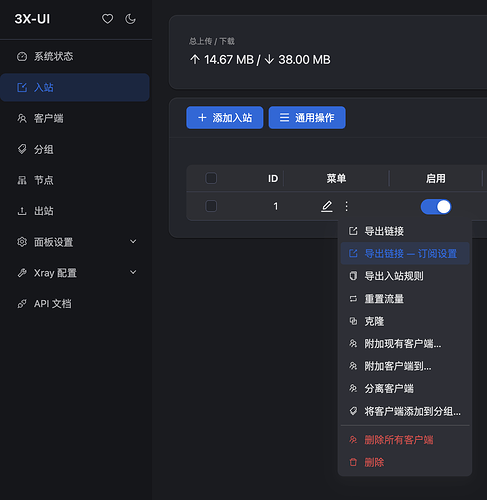The width and height of the screenshot is (487, 500).
Task: Click the pencil edit icon for inbound 1
Action: click(x=327, y=206)
